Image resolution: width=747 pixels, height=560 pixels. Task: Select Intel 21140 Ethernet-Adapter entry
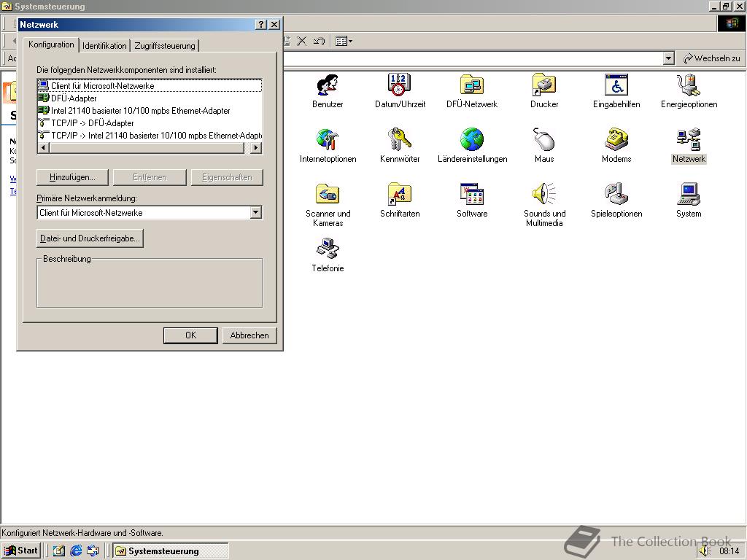coord(150,111)
